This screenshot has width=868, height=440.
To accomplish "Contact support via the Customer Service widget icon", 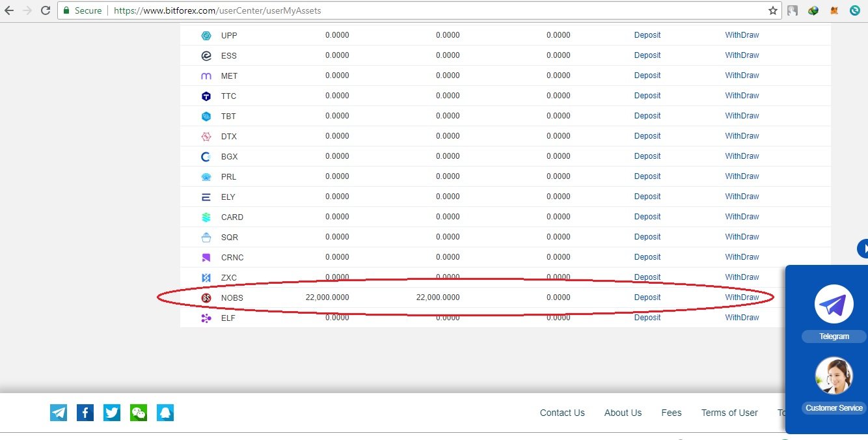I will tap(834, 376).
